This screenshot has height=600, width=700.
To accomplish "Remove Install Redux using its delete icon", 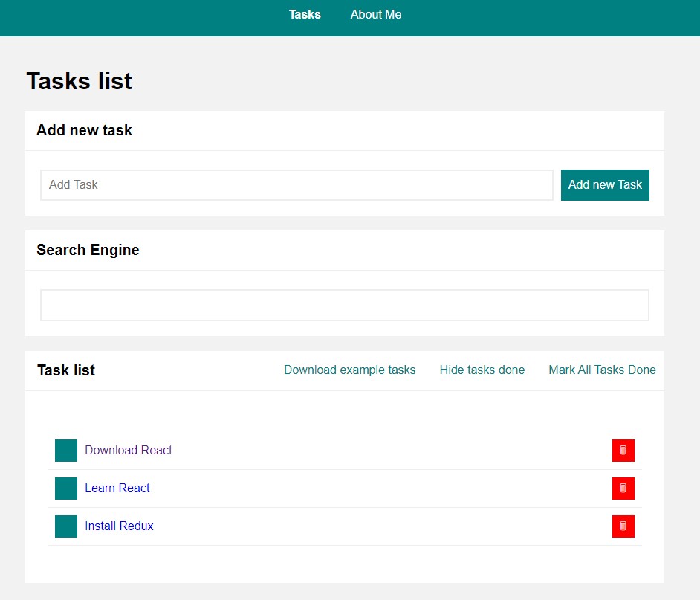I will [x=623, y=526].
